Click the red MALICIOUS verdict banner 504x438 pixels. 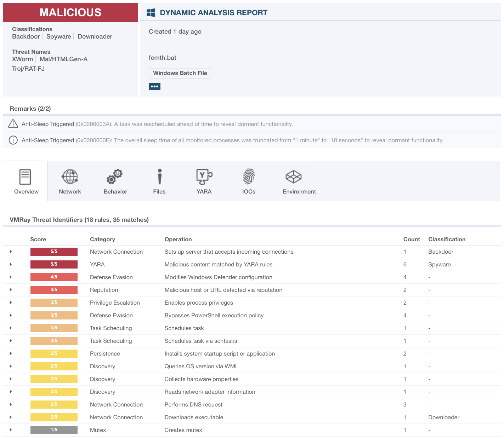coord(70,13)
